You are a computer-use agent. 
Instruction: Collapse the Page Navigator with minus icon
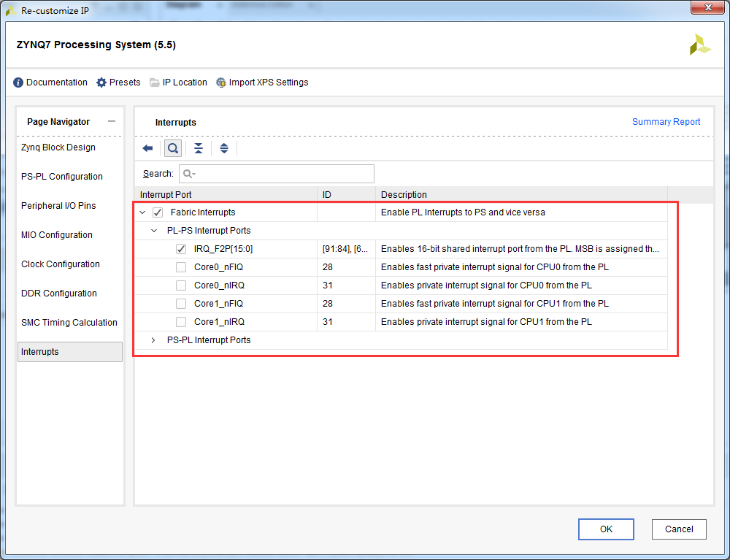(111, 121)
